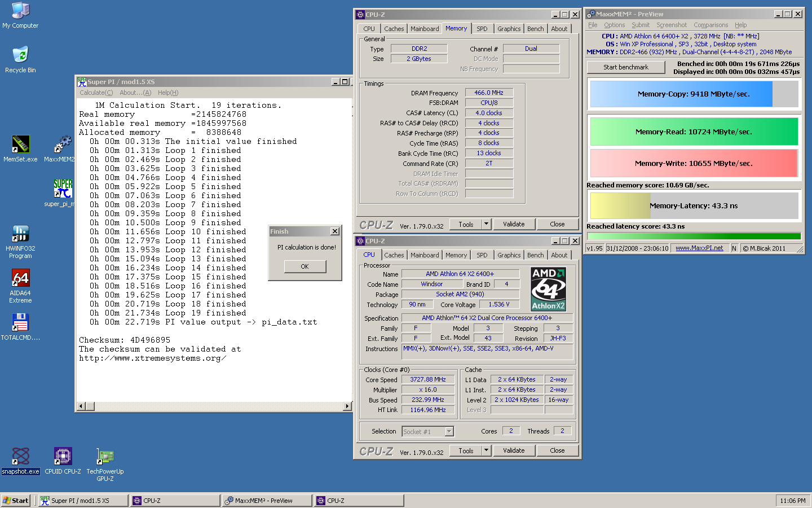Select Graphics tab in bottom CPU-Z window

509,255
